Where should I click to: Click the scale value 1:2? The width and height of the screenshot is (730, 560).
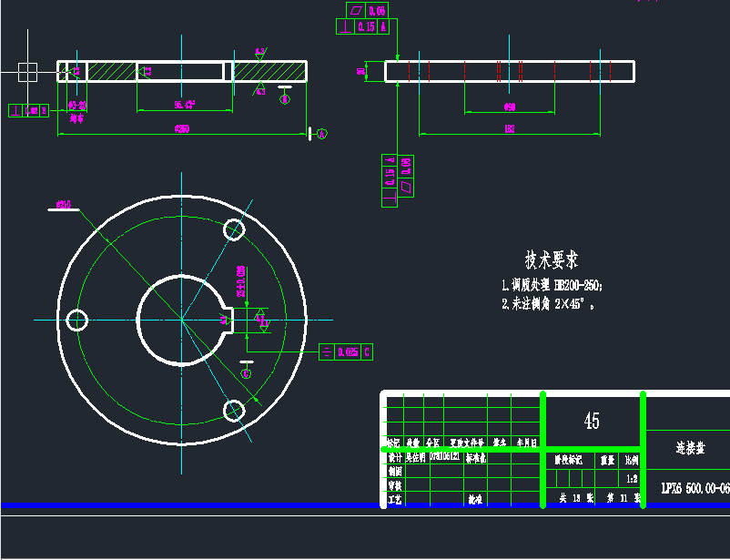632,478
